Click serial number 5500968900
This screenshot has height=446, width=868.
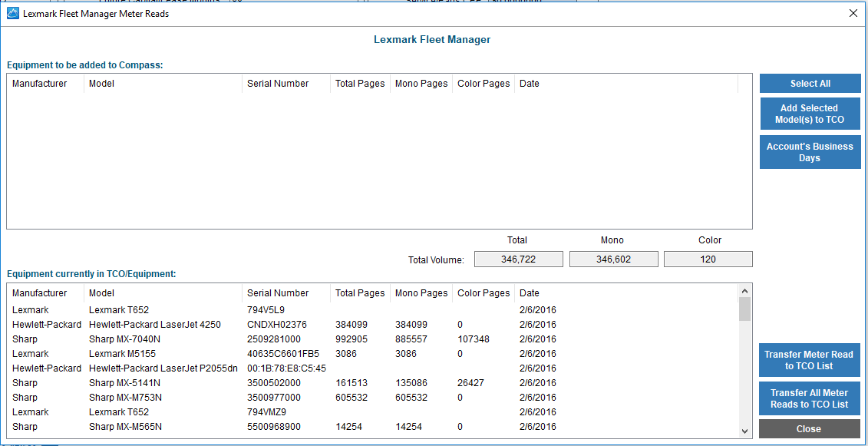(273, 427)
